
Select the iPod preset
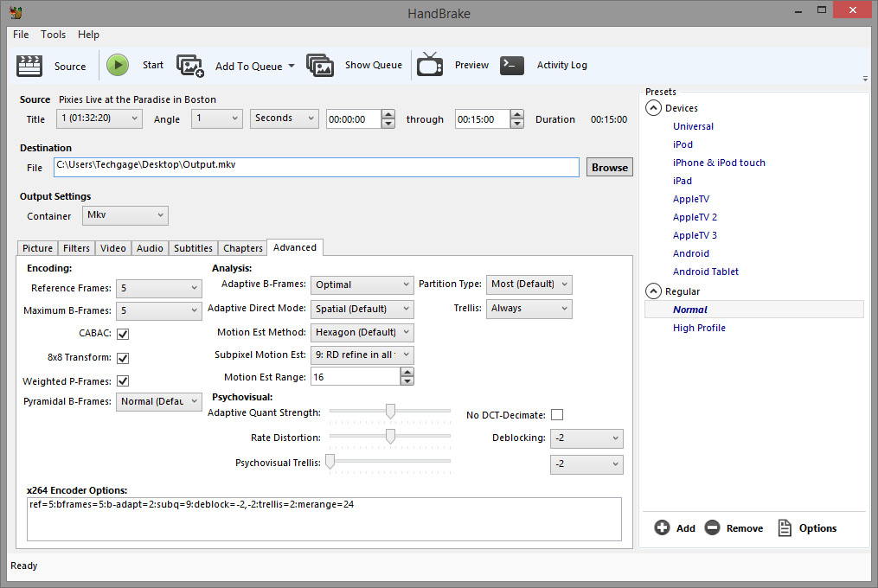pyautogui.click(x=683, y=144)
